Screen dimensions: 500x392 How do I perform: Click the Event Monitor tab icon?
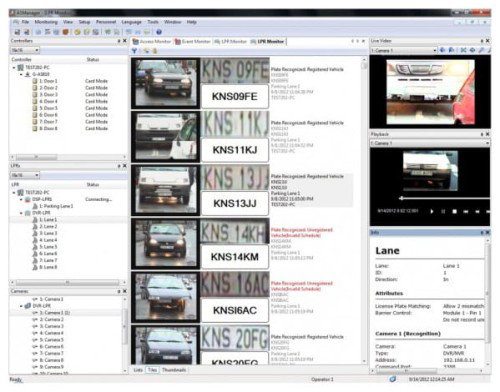point(178,42)
